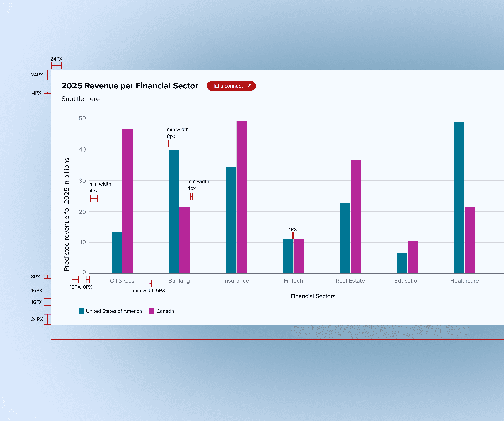
Task: Click the arrow icon in Platts connect
Action: pos(249,86)
